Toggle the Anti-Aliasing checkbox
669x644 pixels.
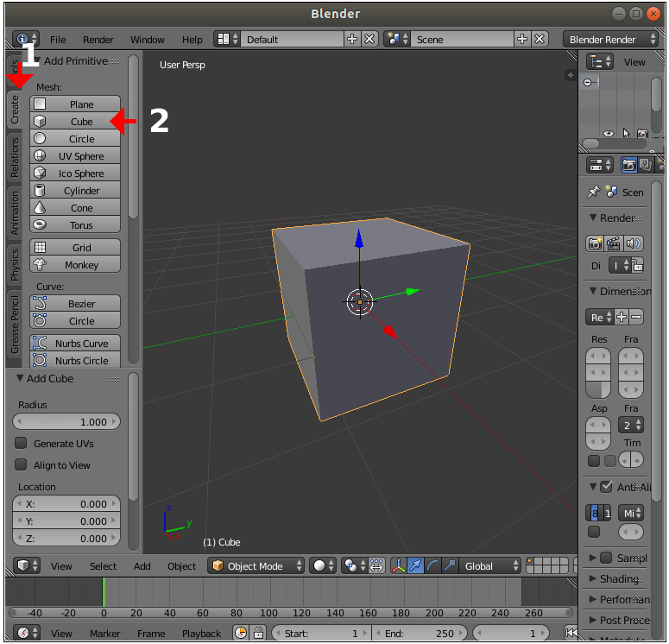pyautogui.click(x=606, y=487)
